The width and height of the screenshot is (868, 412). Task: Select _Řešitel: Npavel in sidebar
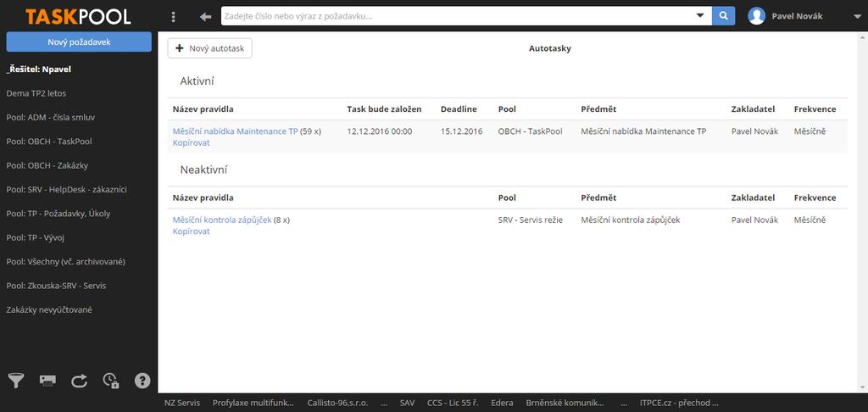pyautogui.click(x=39, y=70)
